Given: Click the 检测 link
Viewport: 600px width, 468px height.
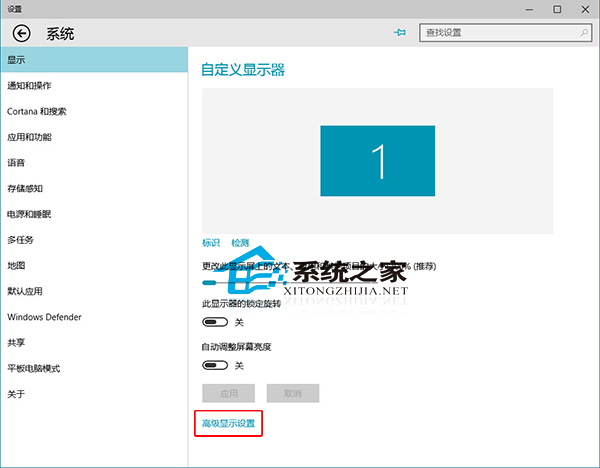Looking at the screenshot, I should (240, 243).
